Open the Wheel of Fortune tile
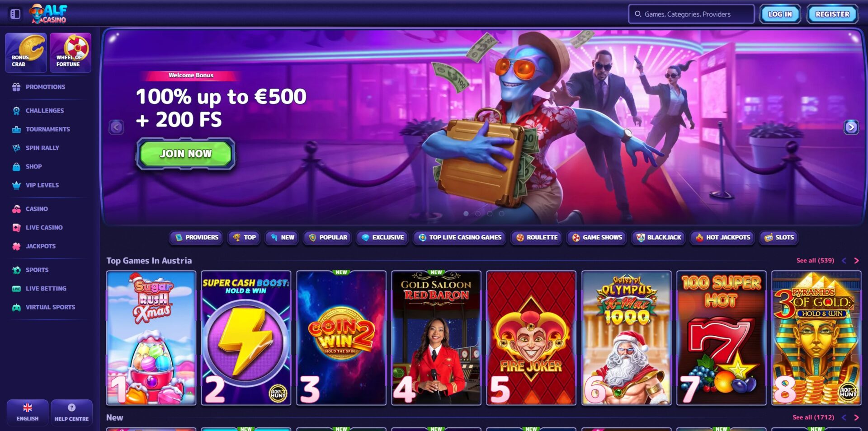 click(x=70, y=52)
